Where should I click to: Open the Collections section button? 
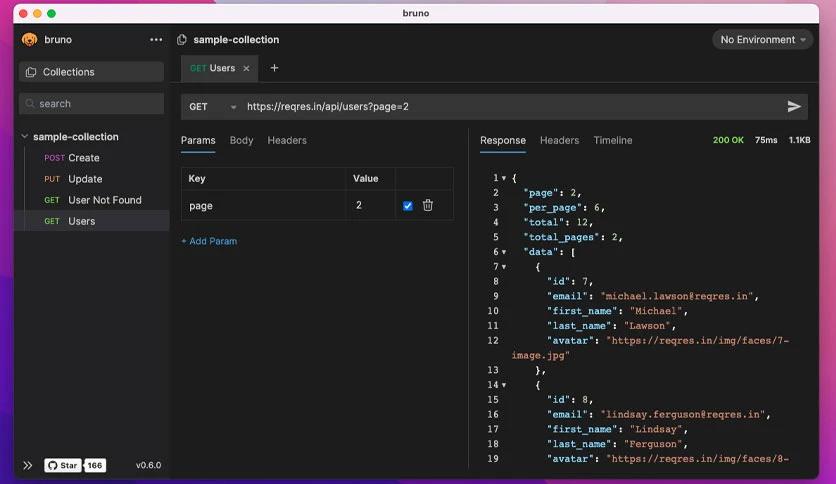click(91, 72)
